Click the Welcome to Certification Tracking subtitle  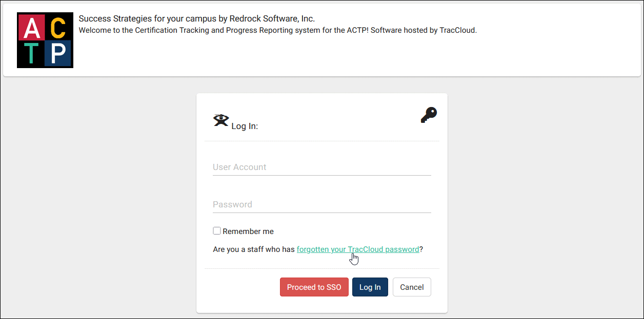277,30
